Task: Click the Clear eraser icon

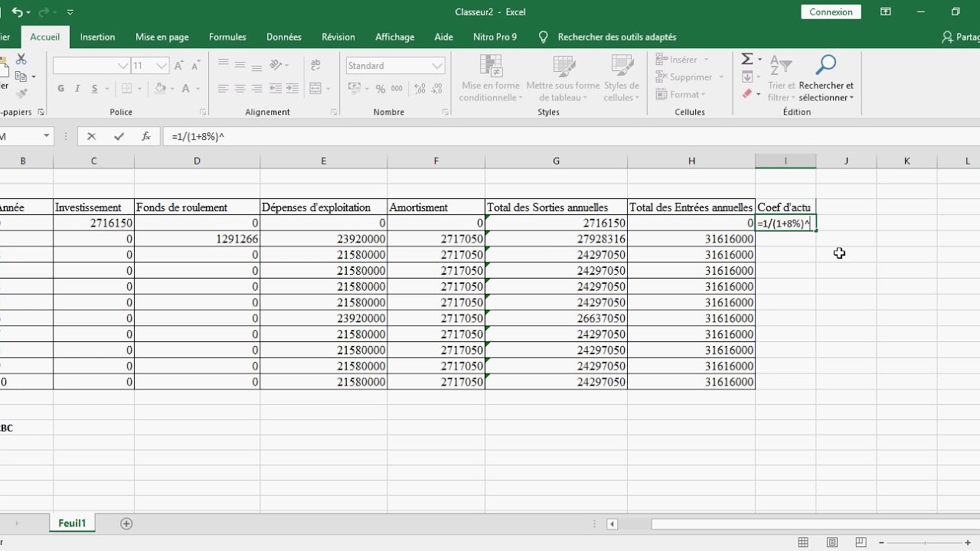Action: pos(747,94)
